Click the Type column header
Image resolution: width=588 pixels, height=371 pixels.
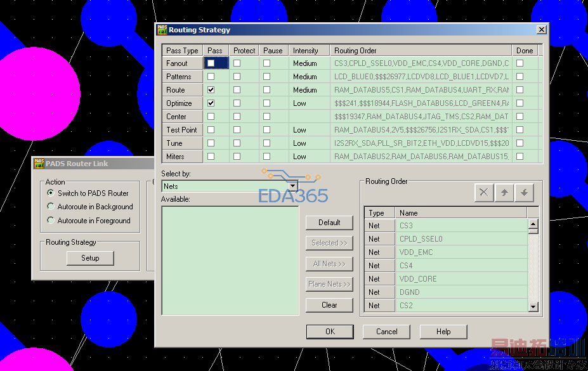(x=380, y=213)
